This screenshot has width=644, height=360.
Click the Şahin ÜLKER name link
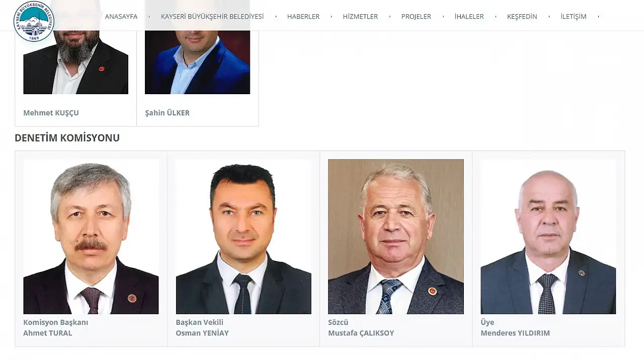tap(167, 113)
